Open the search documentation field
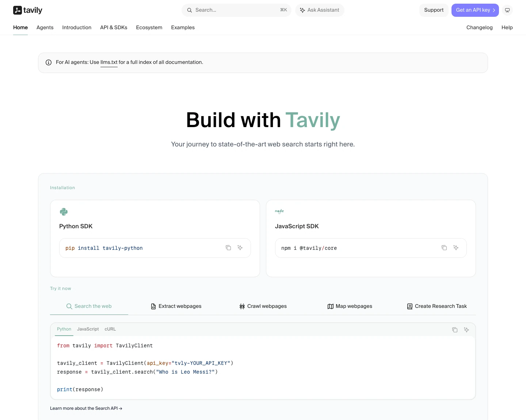Viewport: 526px width, 420px height. pyautogui.click(x=236, y=10)
